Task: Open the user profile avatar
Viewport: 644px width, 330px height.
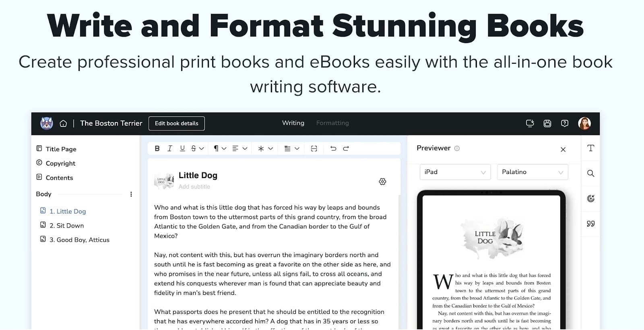Action: pyautogui.click(x=584, y=123)
